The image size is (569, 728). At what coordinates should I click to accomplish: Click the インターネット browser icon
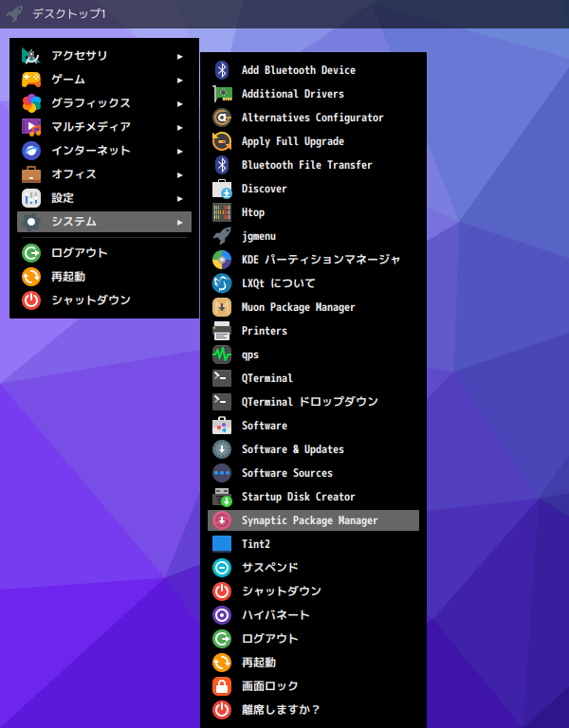coord(31,151)
